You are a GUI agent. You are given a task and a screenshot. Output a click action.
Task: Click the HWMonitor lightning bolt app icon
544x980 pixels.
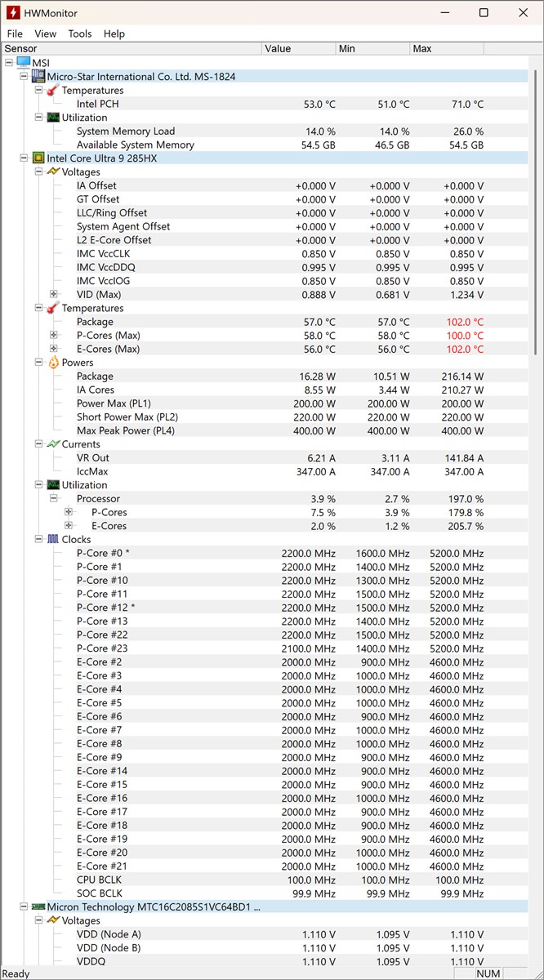point(13,13)
